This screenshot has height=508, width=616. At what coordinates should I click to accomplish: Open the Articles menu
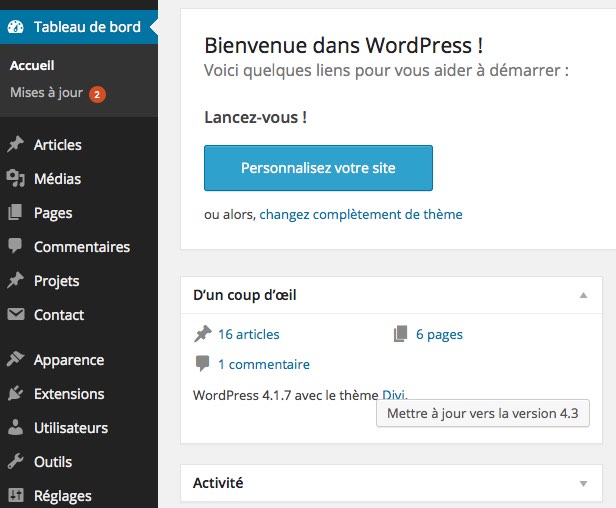pyautogui.click(x=79, y=145)
